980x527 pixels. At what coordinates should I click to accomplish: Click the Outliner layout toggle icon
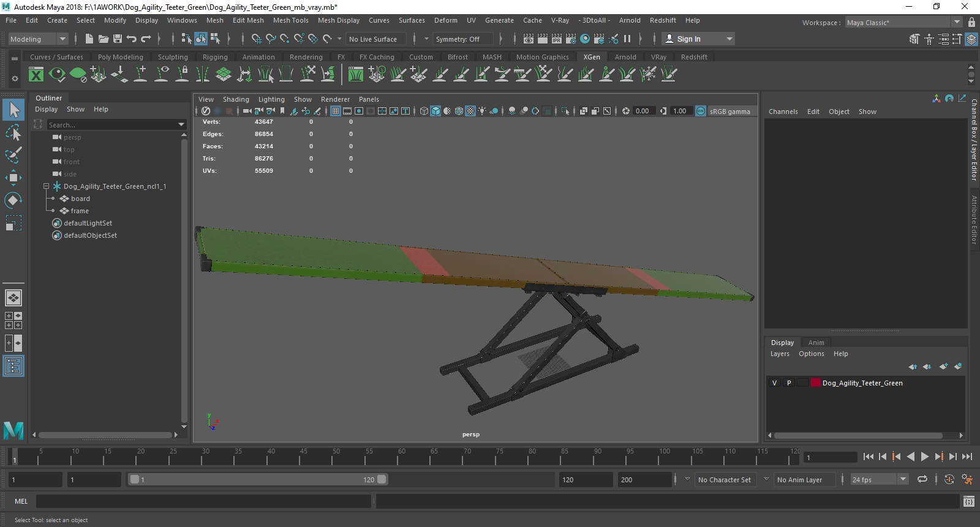(13, 366)
